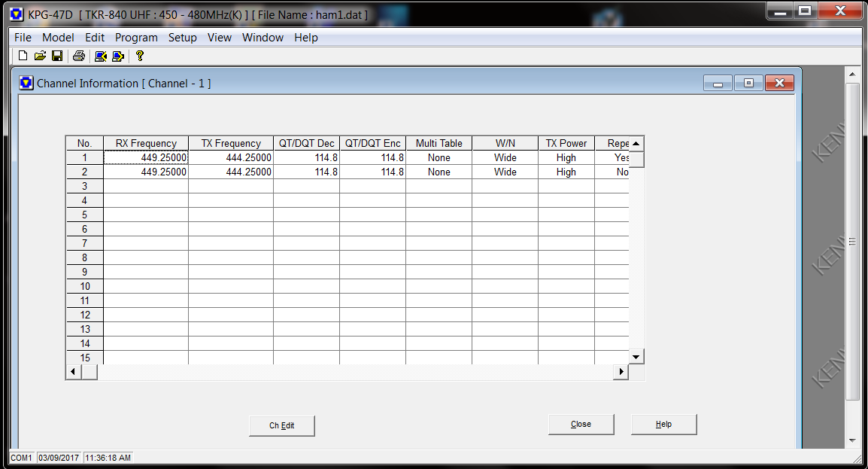Click the Help button at the dialog bottom
This screenshot has height=469, width=868.
pos(663,425)
